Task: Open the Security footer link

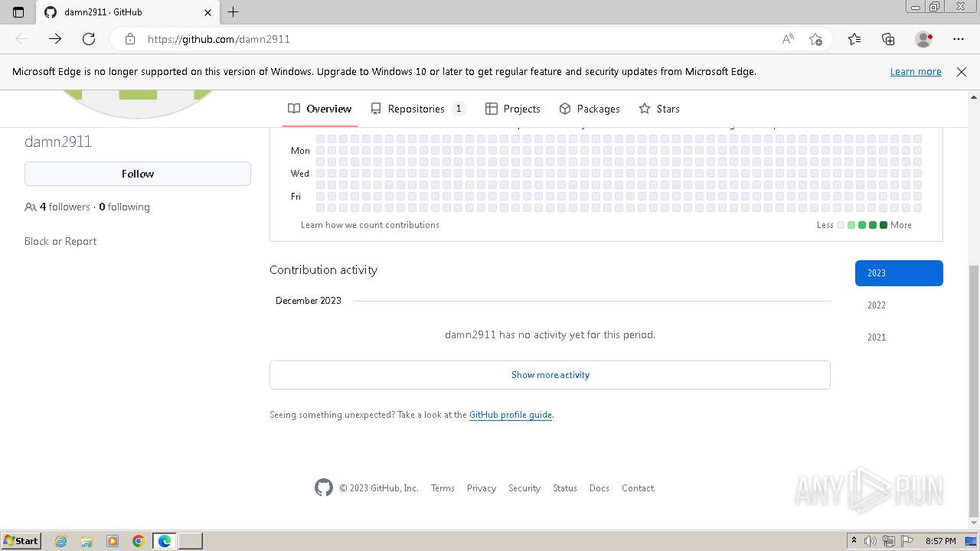Action: (x=524, y=488)
